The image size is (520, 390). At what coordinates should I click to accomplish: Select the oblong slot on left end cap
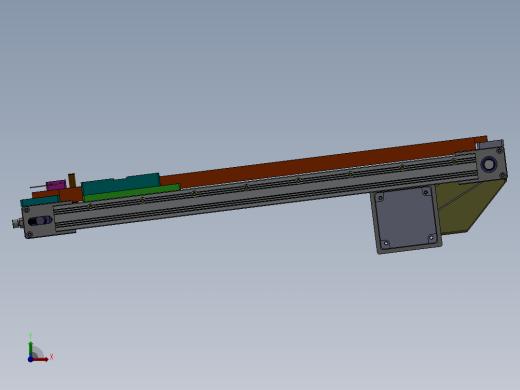pos(40,221)
